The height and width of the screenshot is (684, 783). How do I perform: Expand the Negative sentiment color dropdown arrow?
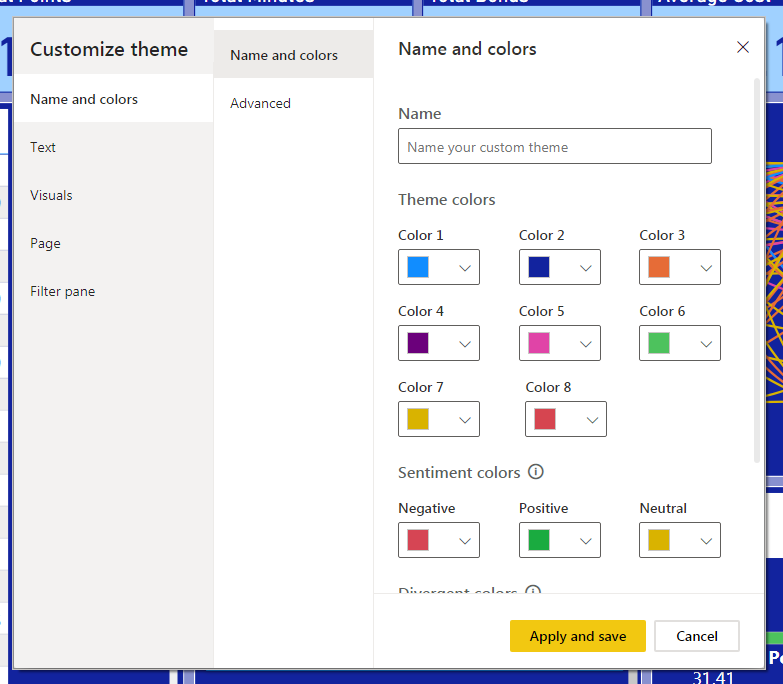click(465, 541)
